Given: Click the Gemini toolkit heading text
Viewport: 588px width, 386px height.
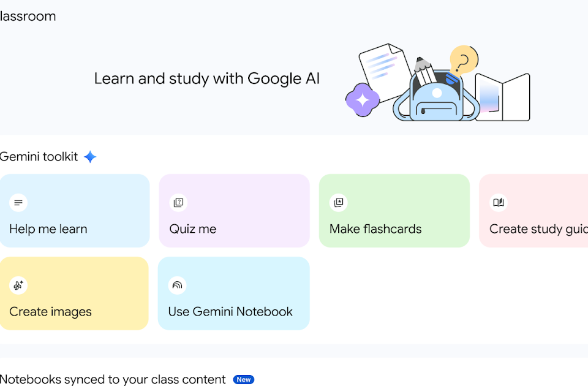Looking at the screenshot, I should (39, 156).
